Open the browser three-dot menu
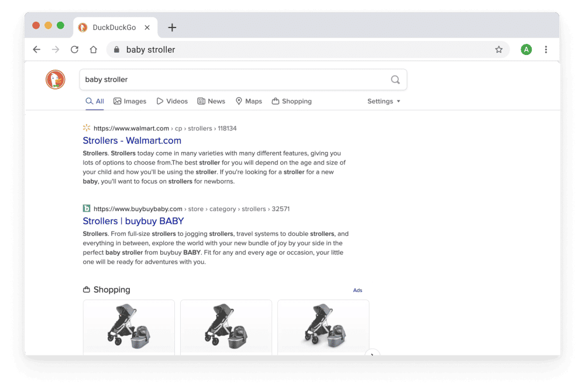Viewport: 585px width, 392px height. (x=546, y=50)
